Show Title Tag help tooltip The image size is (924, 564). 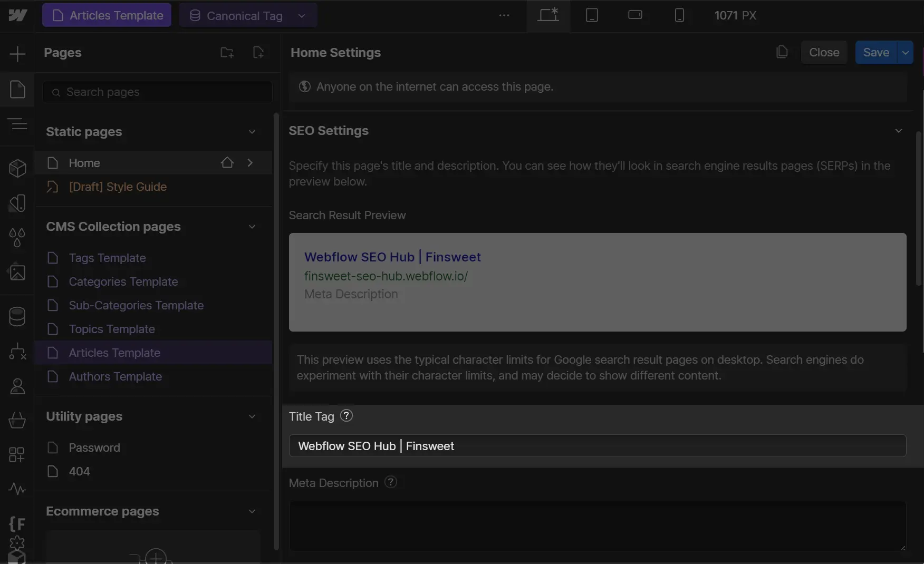click(346, 416)
